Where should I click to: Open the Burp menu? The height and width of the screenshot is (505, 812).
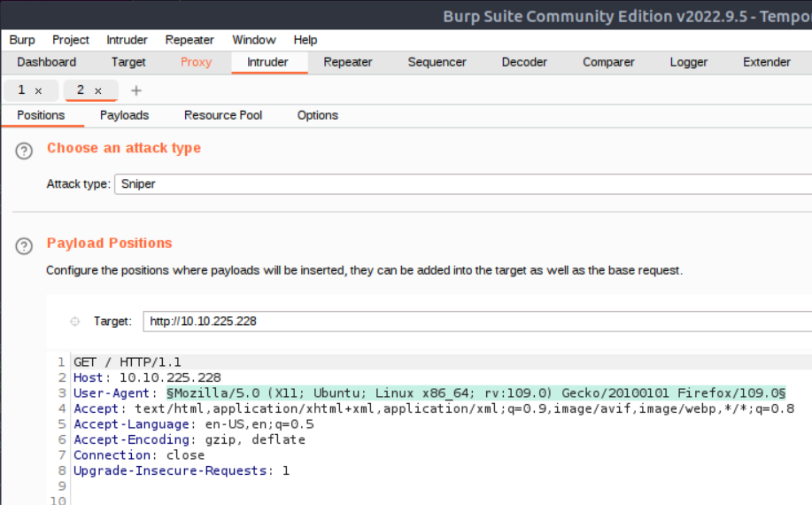pos(22,40)
